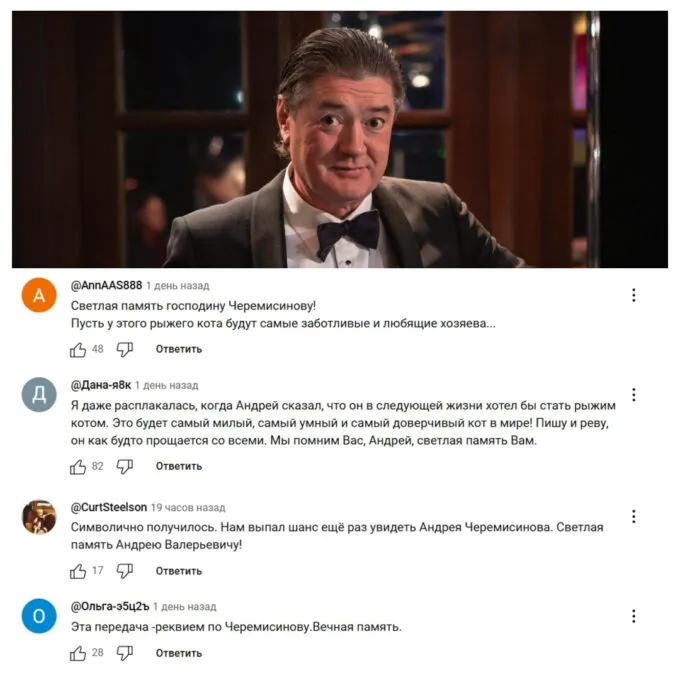Open three-dot menu for @CurtSteelson comment
The image size is (680, 680).
tap(634, 517)
